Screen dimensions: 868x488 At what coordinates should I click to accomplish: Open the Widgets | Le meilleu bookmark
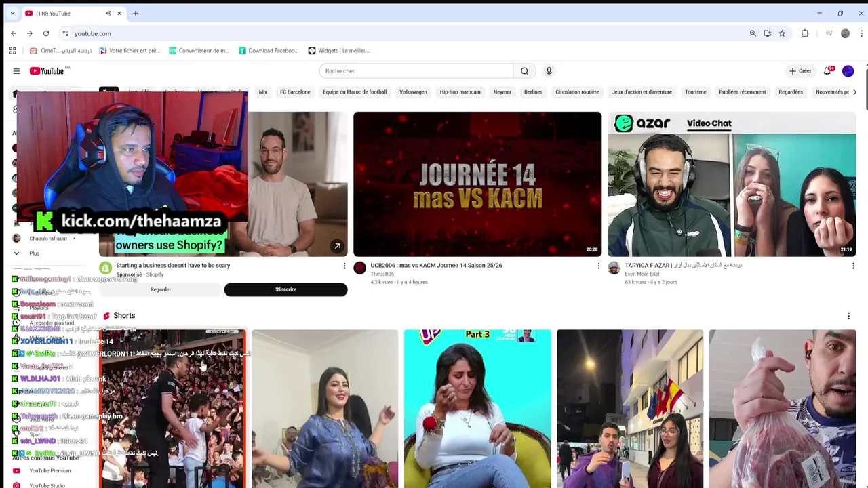(x=339, y=50)
